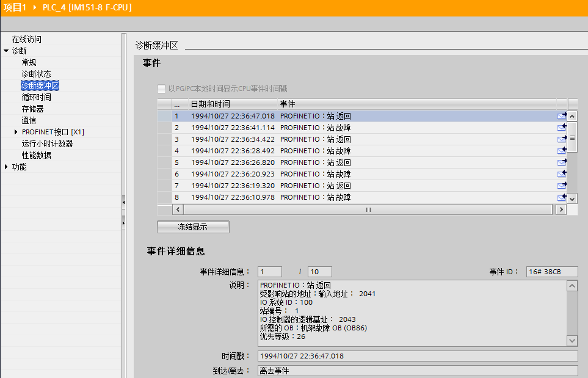
Task: Enable 以PG/PC本地时间显示CPU事件时间戳 checkbox
Action: tap(161, 88)
